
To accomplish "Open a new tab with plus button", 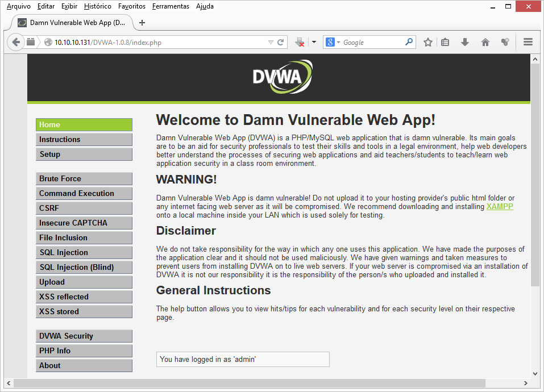I will [x=142, y=23].
